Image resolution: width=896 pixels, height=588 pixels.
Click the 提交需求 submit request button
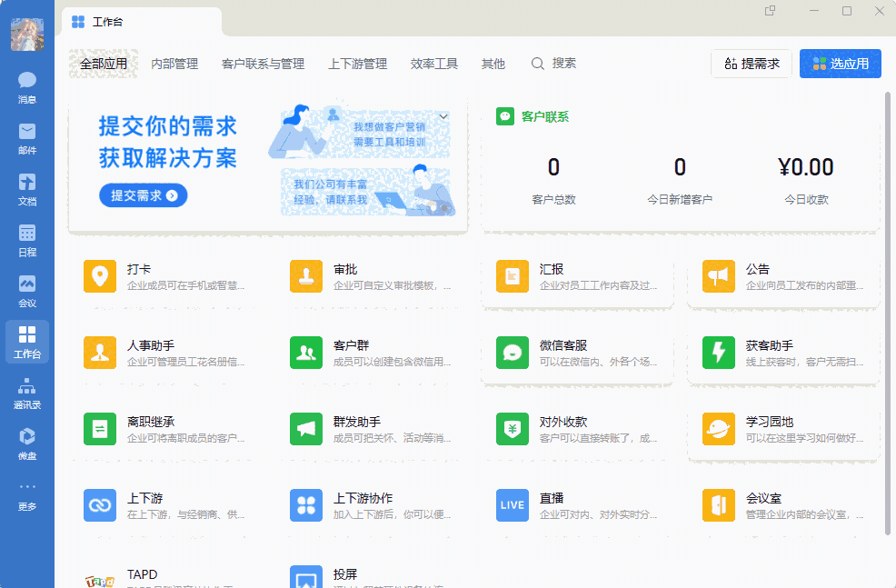tap(143, 195)
